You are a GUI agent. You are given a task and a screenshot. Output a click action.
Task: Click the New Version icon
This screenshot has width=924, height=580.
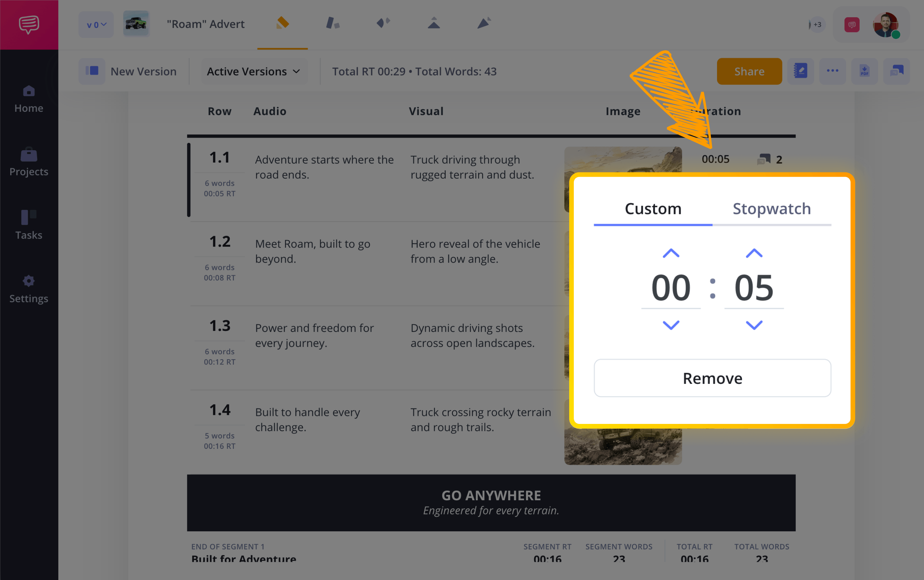point(92,71)
